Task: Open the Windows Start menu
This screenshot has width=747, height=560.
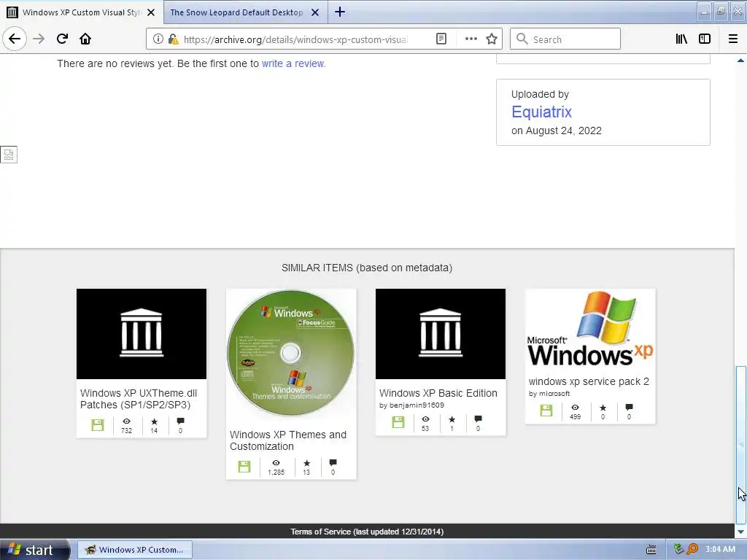Action: coord(34,550)
